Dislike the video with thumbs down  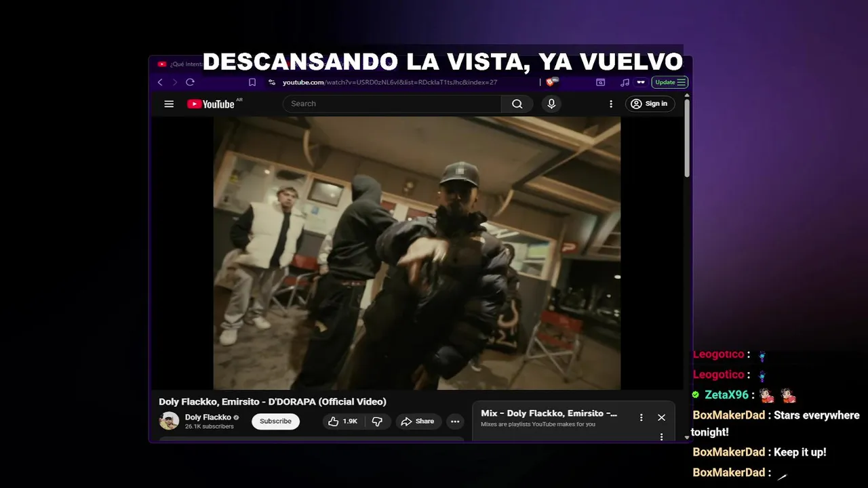[377, 421]
